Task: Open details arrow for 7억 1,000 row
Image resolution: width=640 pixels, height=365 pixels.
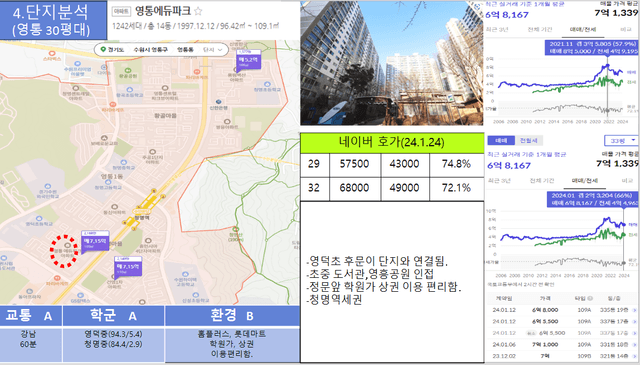Action: (635, 345)
